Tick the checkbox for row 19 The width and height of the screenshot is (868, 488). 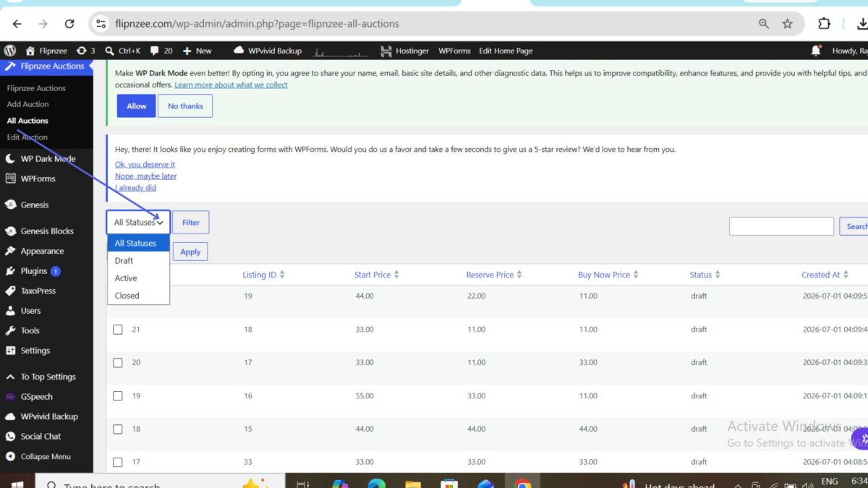118,396
